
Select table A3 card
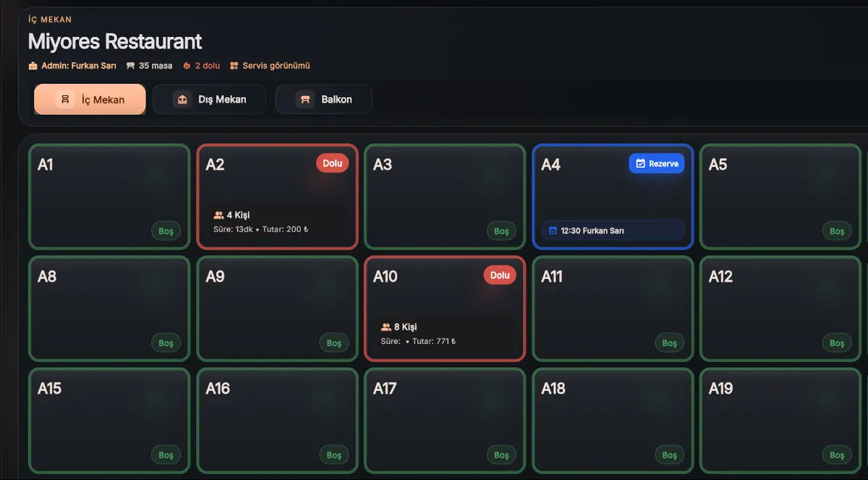tap(445, 197)
